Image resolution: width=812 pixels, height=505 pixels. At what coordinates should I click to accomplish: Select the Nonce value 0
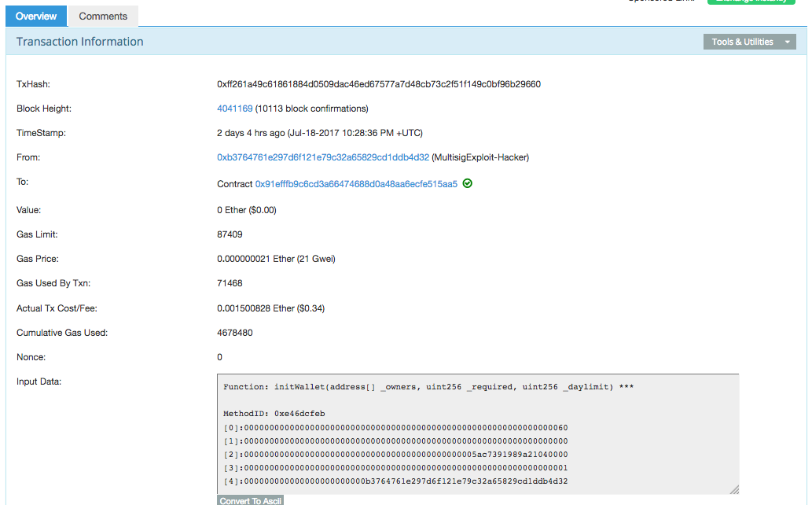coord(219,356)
